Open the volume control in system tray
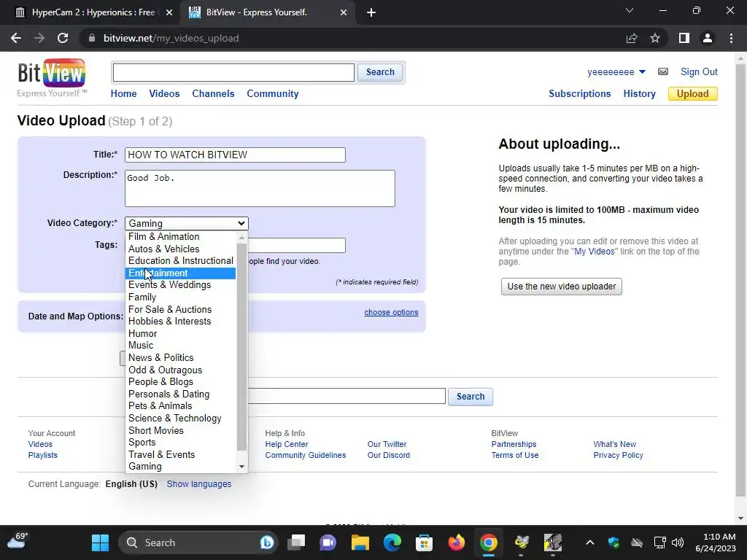 click(x=678, y=542)
